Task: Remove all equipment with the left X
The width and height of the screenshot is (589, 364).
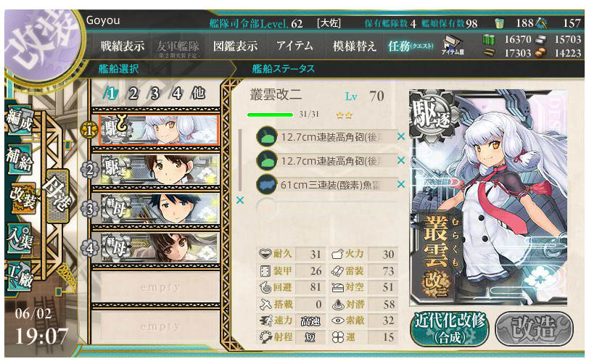Action: (x=240, y=200)
